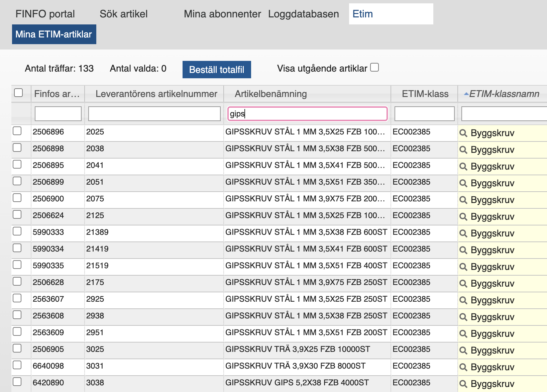547x392 pixels.
Task: Tick the select-all checkbox in table header
Action: (x=19, y=93)
